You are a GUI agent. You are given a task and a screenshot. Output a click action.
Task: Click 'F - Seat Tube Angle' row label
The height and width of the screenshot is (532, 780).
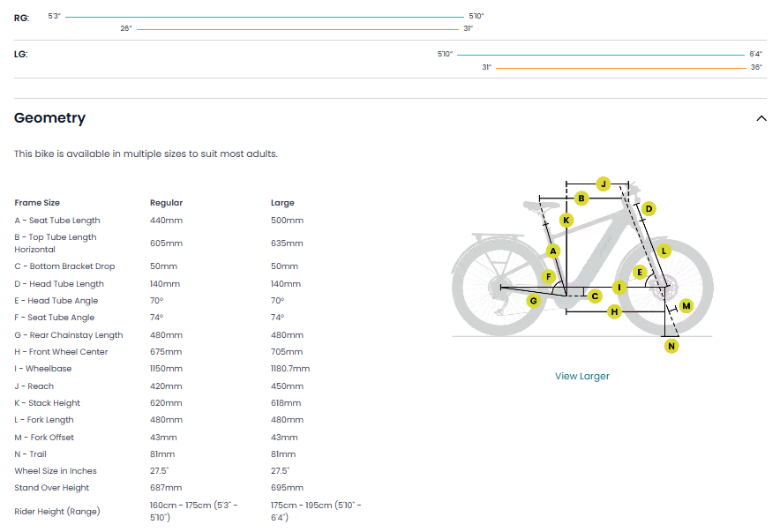pos(54,318)
